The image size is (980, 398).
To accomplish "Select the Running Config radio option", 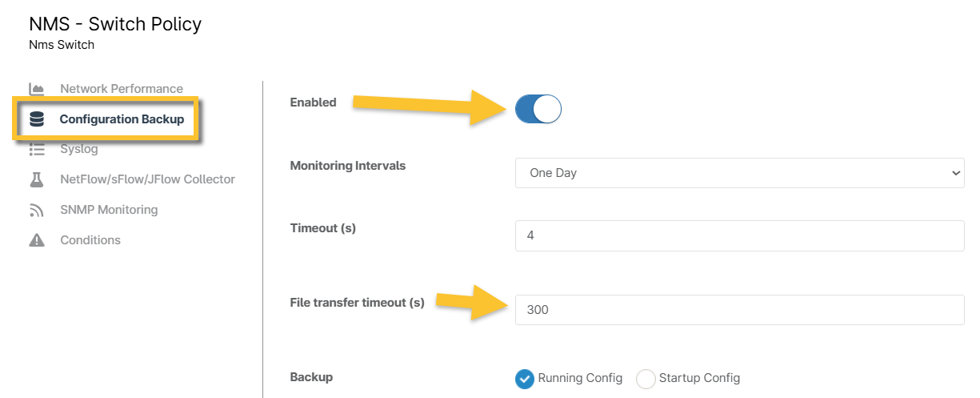I will [x=525, y=379].
